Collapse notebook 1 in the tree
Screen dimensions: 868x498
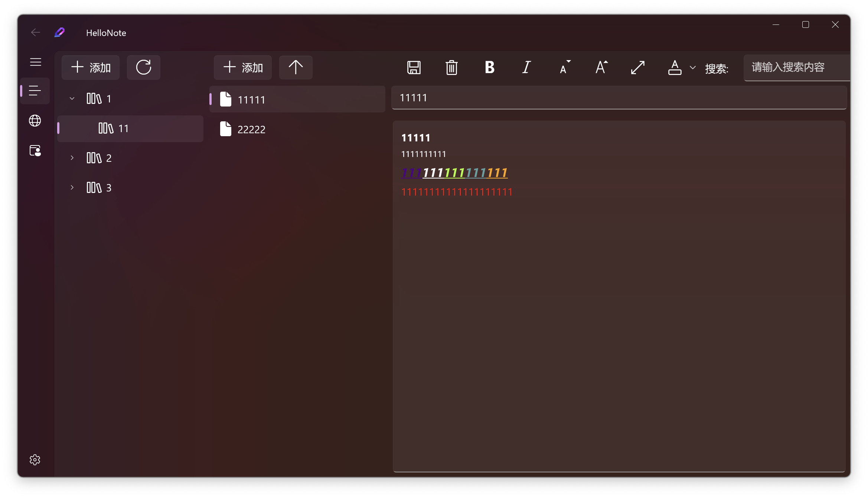click(x=72, y=98)
